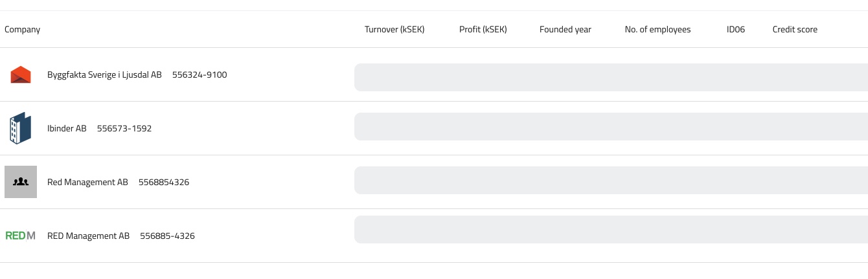Click the ID06 column header
This screenshot has width=868, height=279.
point(736,30)
